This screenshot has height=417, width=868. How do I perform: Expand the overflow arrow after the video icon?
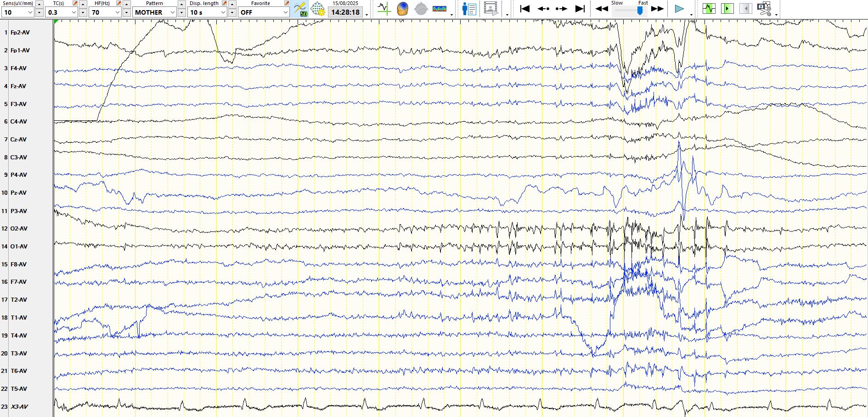[507, 15]
